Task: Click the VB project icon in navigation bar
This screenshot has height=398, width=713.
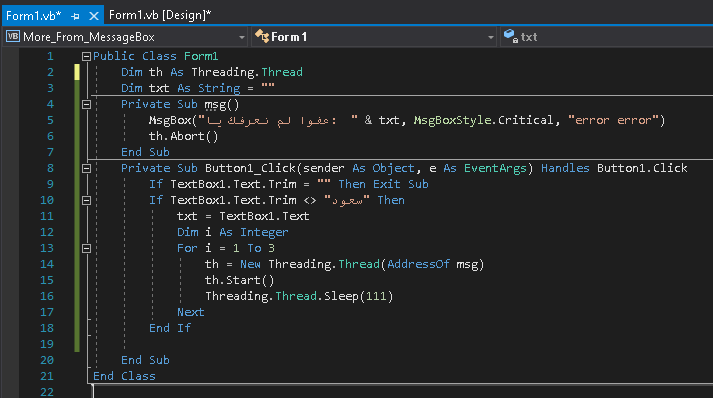Action: pos(13,36)
